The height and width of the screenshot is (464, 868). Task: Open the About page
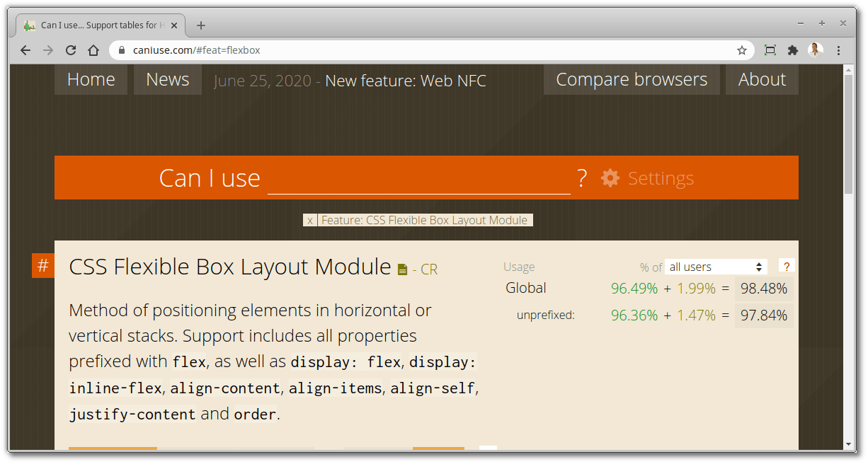(x=763, y=79)
